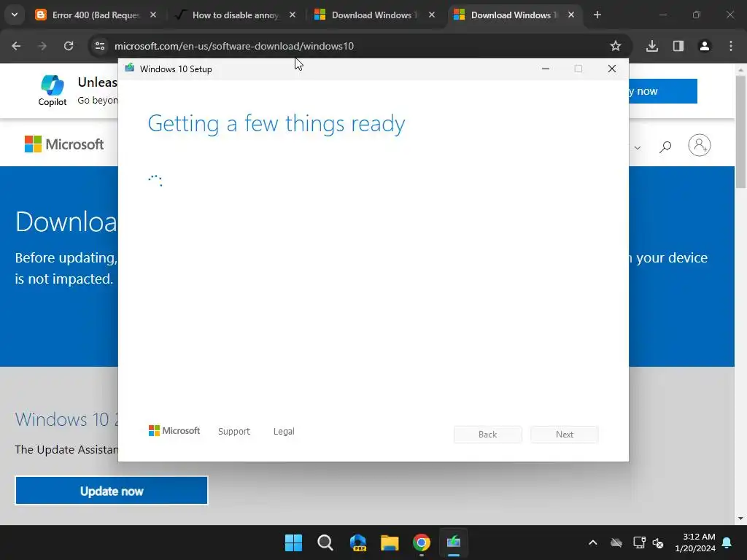Open Chrome side panel
This screenshot has width=747, height=560.
678,46
